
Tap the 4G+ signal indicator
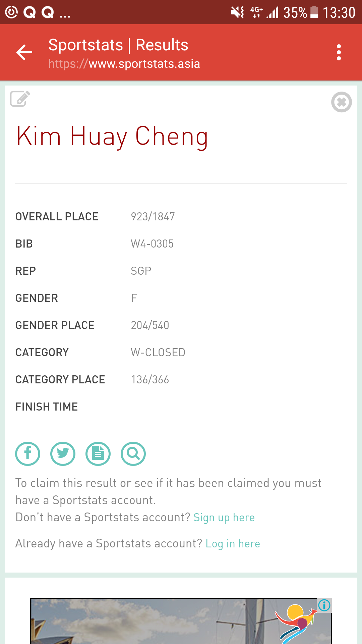(x=257, y=13)
